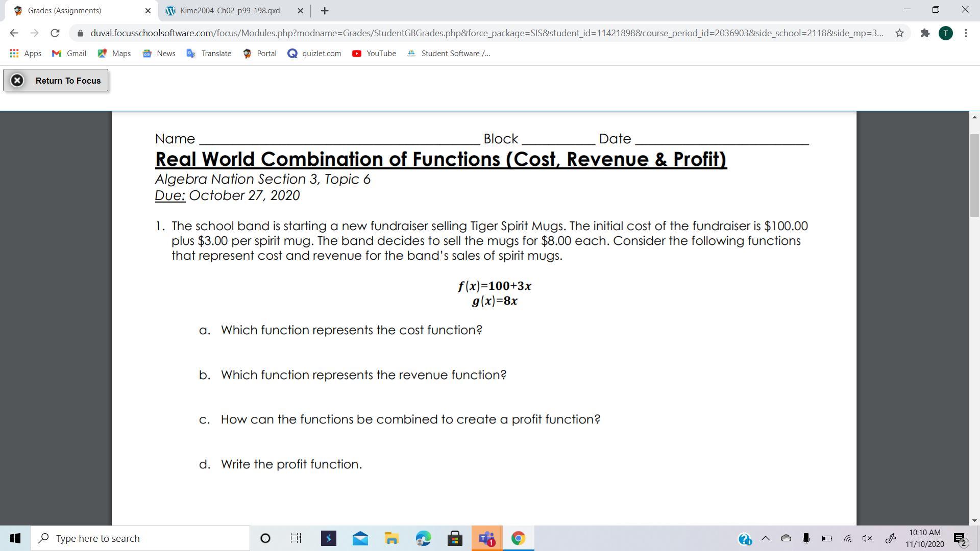The height and width of the screenshot is (551, 980).
Task: Open a new tab with plus
Action: [325, 11]
